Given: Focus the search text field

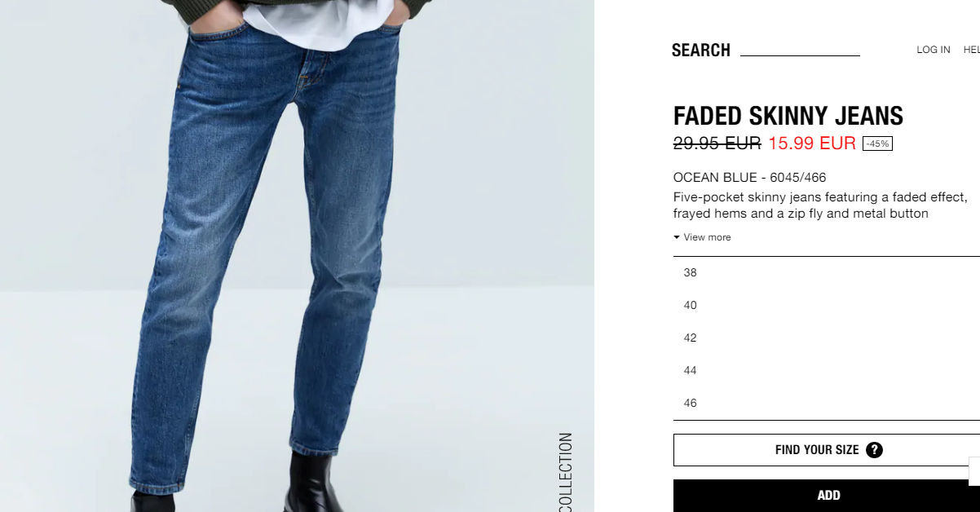Looking at the screenshot, I should [800, 49].
